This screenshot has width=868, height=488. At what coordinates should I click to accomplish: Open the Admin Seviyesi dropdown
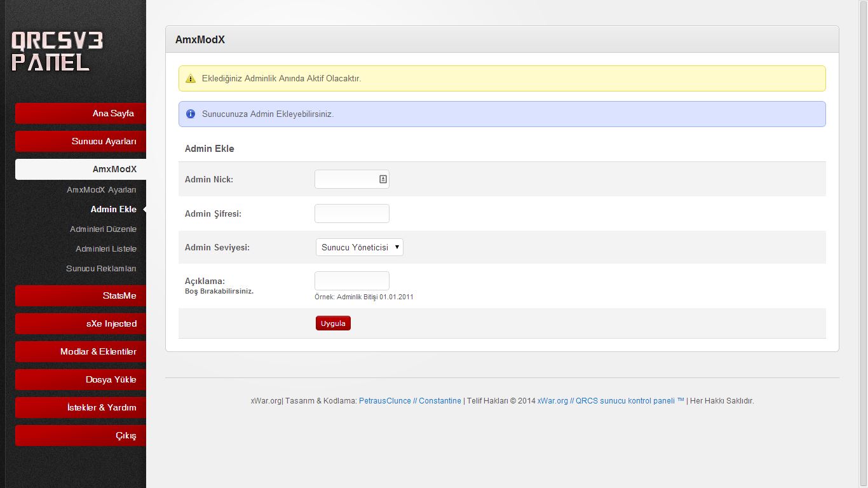pyautogui.click(x=359, y=247)
